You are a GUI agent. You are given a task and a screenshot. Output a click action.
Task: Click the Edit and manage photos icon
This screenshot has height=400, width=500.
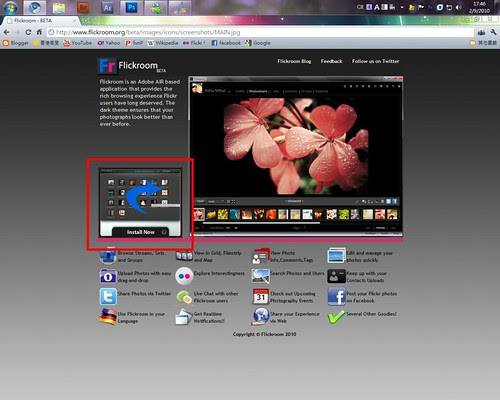click(336, 256)
